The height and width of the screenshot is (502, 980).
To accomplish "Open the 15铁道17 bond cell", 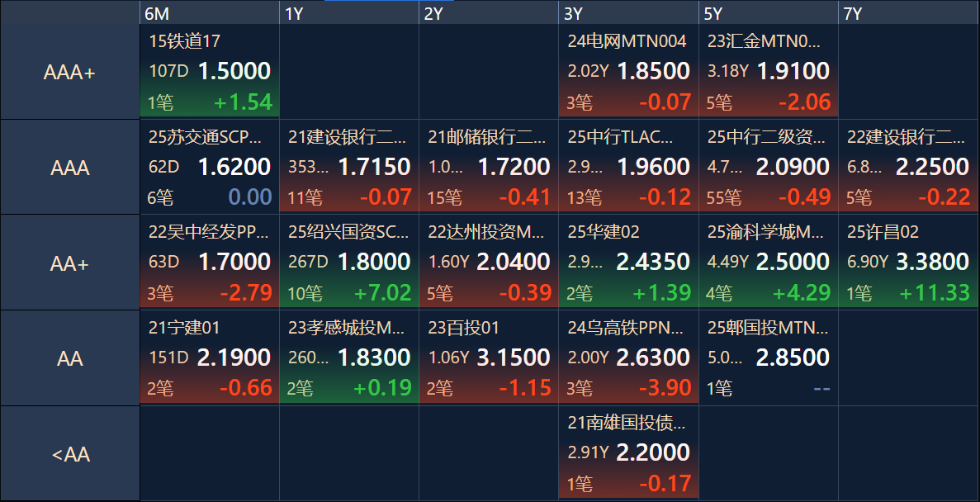I will coord(210,71).
